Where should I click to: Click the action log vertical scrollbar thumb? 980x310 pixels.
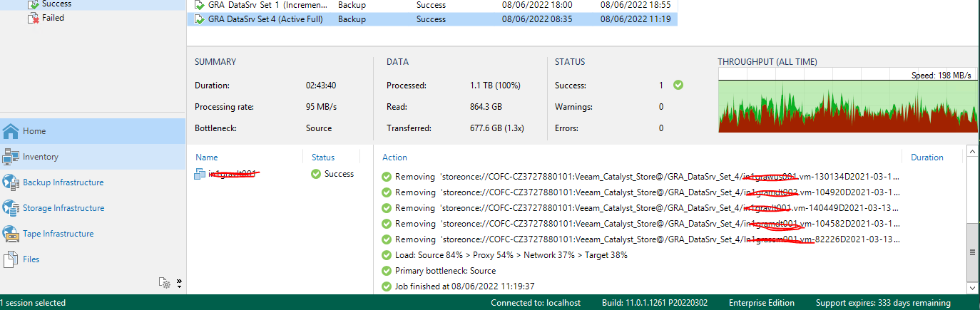point(971,252)
